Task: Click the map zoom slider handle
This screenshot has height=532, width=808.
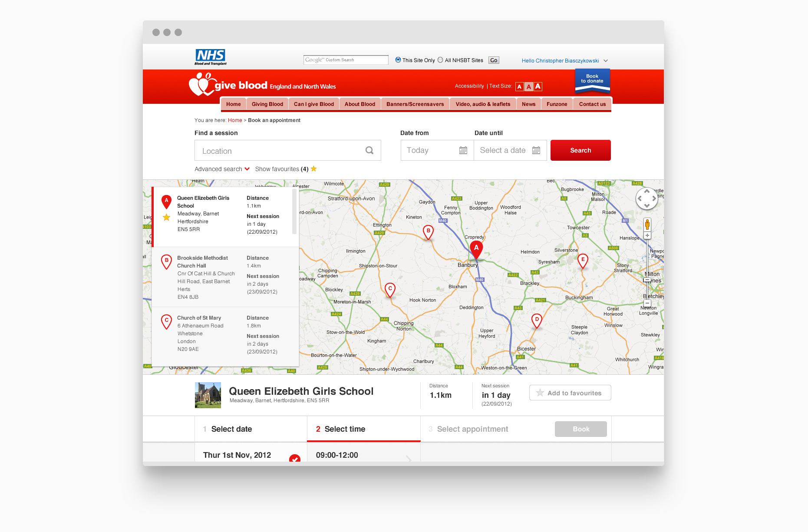Action: [x=647, y=280]
